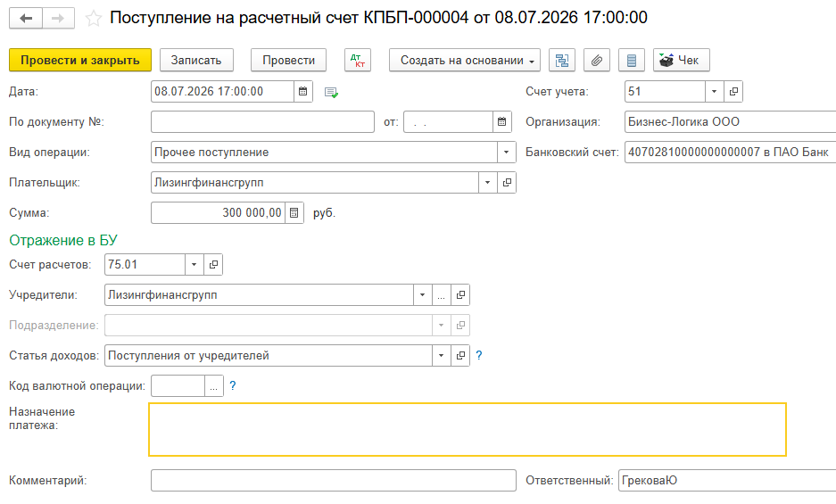Open Учредители element card icon

[x=460, y=295]
